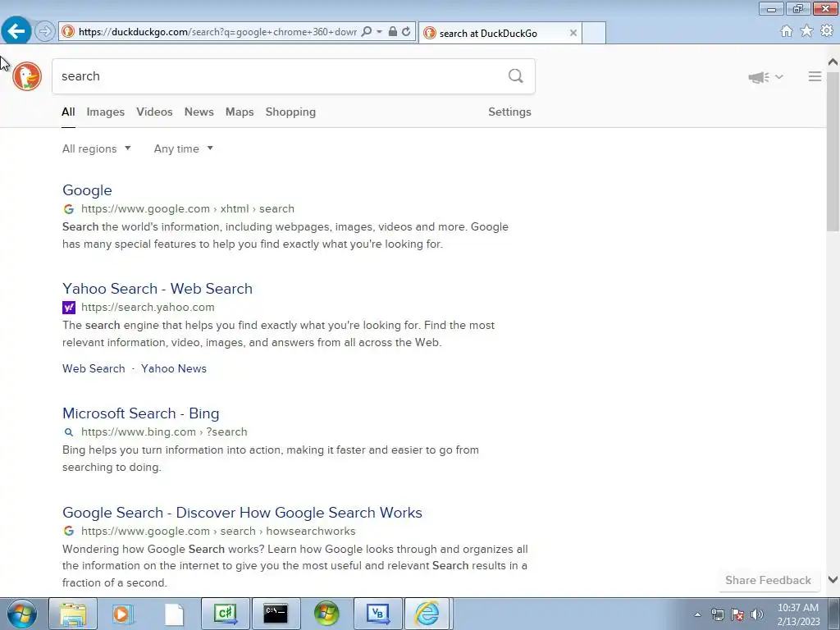This screenshot has width=840, height=630.
Task: Click the browser Back arrow button
Action: click(x=16, y=31)
